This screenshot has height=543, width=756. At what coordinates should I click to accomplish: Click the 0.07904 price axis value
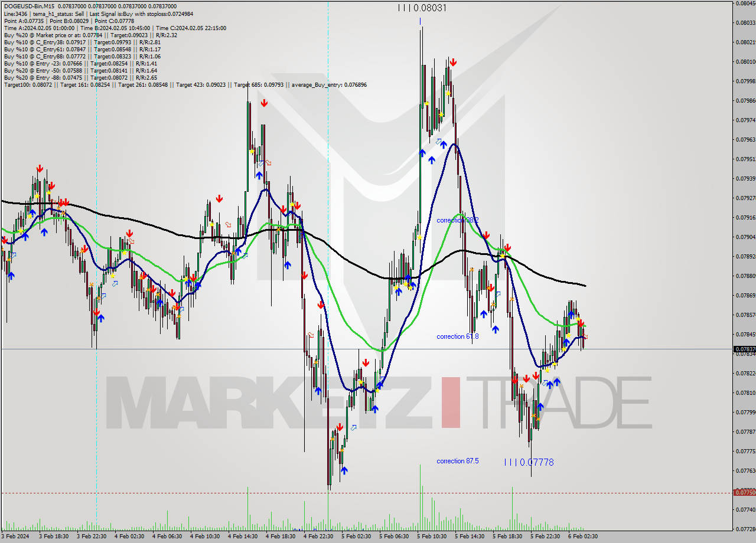(x=745, y=237)
